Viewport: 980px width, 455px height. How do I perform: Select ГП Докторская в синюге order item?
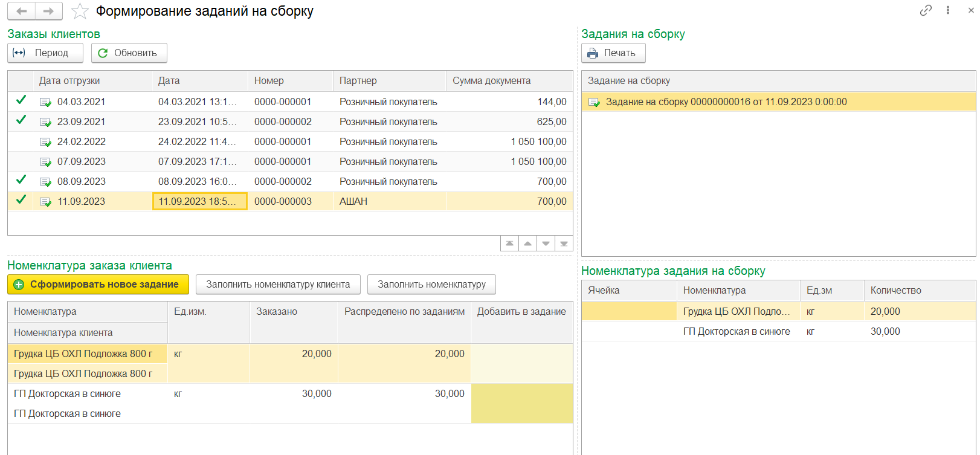click(88, 393)
